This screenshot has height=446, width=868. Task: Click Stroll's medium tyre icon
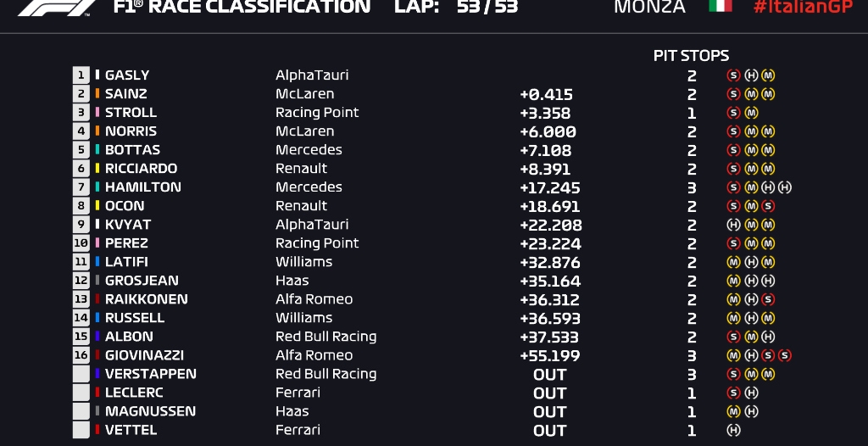click(x=751, y=113)
